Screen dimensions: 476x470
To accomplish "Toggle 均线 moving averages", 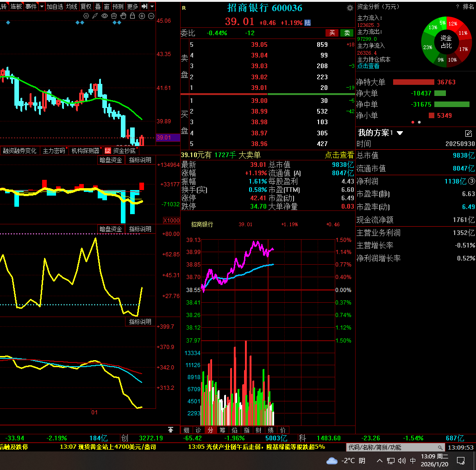I will click(72, 6).
